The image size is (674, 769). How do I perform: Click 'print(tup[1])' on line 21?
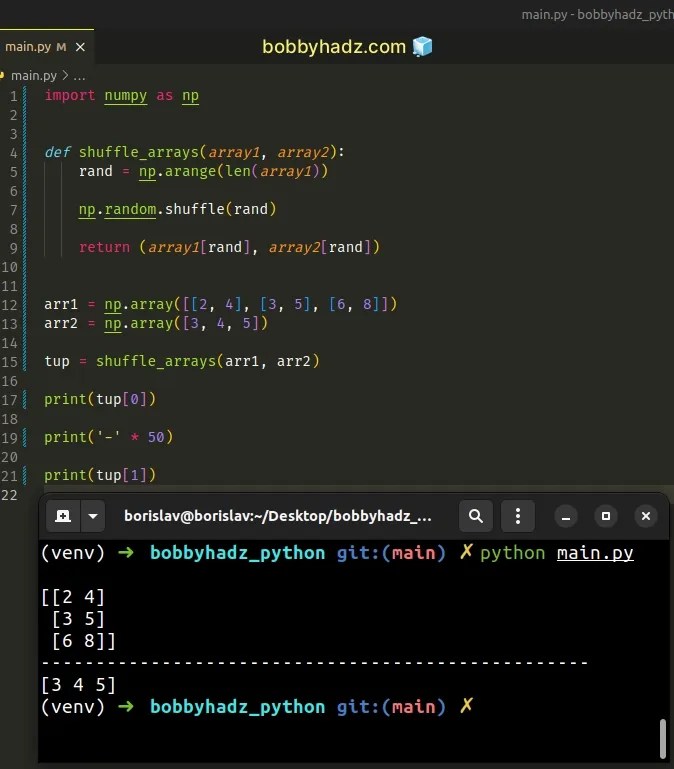tap(100, 475)
